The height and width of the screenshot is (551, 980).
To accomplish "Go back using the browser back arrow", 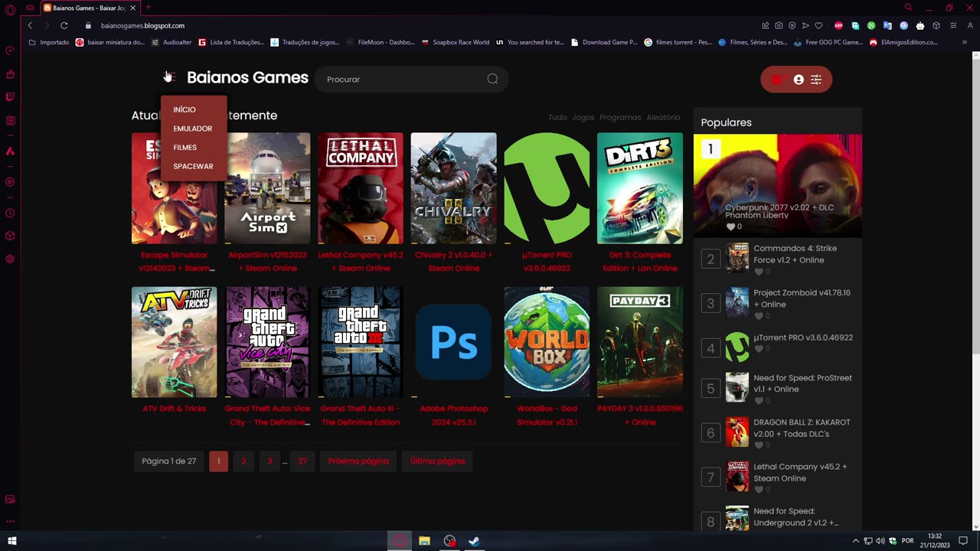I will pyautogui.click(x=30, y=25).
